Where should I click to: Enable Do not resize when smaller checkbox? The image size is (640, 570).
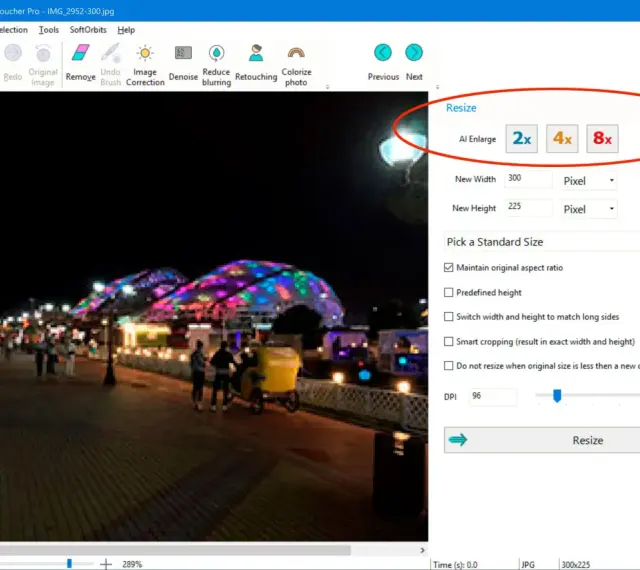click(449, 366)
